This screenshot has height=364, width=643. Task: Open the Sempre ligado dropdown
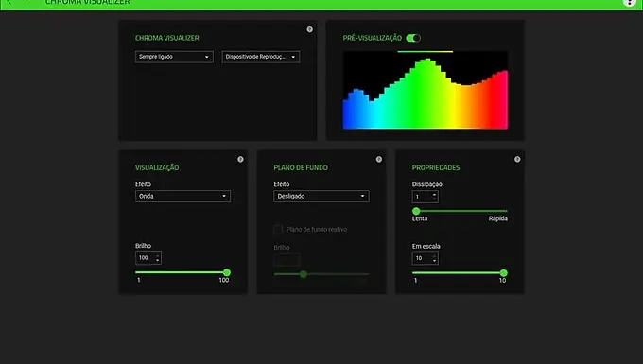174,57
